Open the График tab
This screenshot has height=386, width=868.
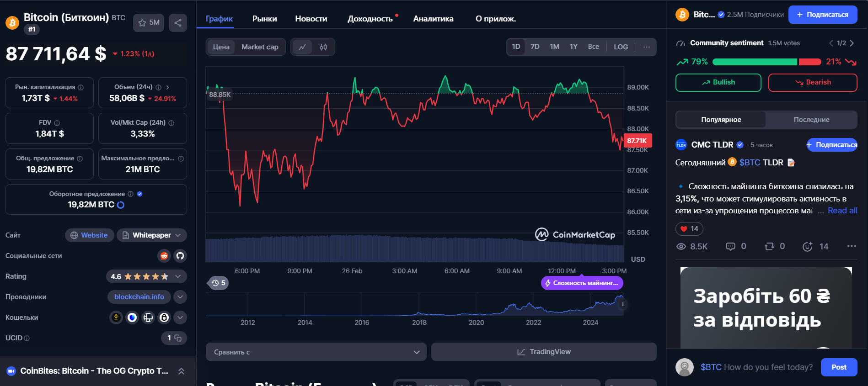click(219, 19)
